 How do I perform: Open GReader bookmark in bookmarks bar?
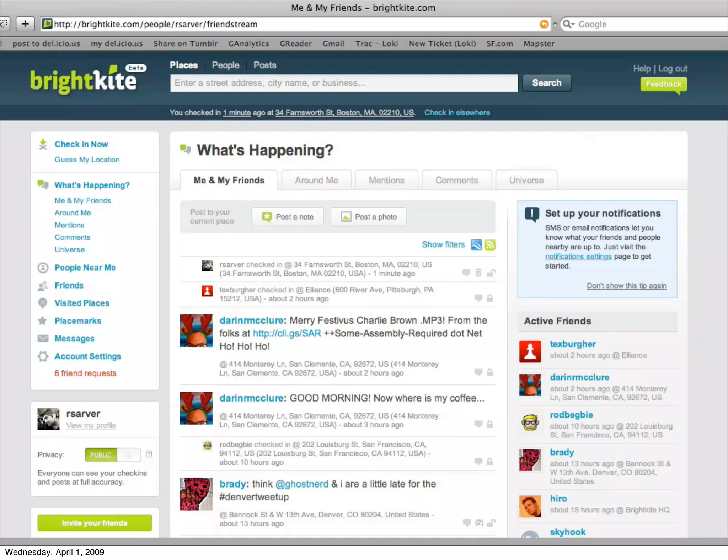(x=295, y=43)
